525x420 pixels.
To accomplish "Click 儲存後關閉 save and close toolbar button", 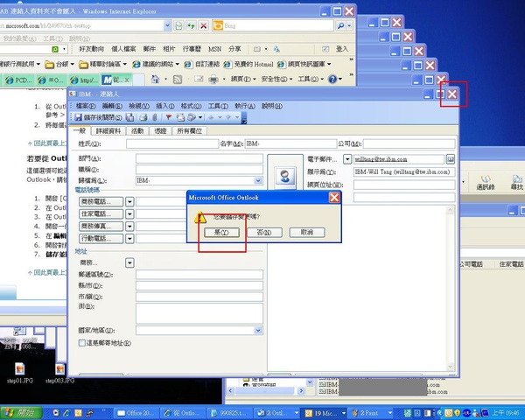I will coord(98,117).
